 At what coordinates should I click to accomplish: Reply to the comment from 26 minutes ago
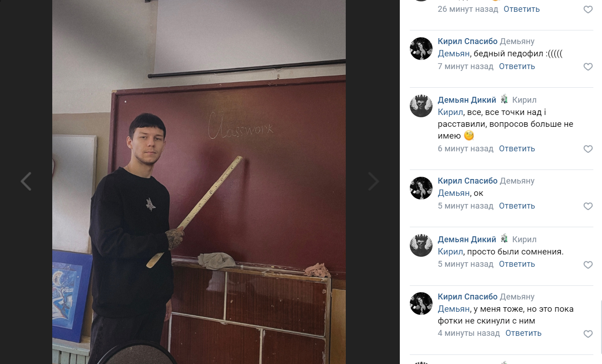coord(522,9)
